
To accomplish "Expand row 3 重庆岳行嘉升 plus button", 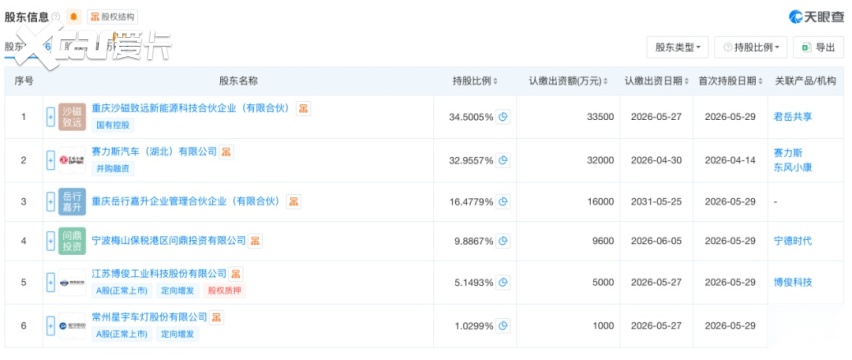I will [x=51, y=201].
